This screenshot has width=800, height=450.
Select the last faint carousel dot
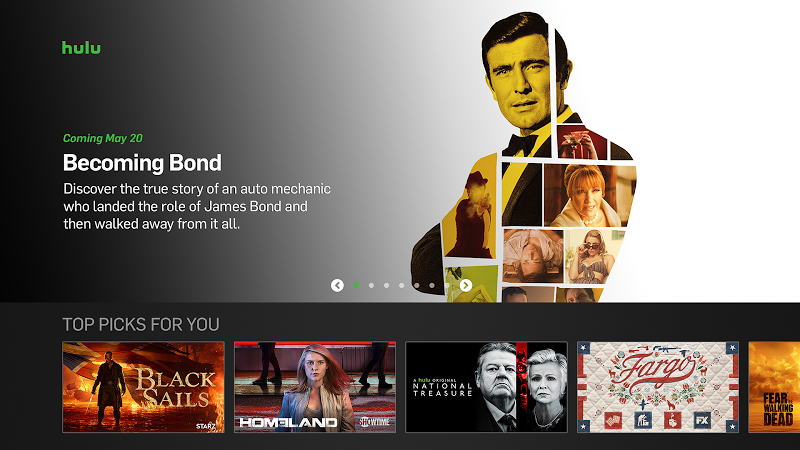coord(447,285)
